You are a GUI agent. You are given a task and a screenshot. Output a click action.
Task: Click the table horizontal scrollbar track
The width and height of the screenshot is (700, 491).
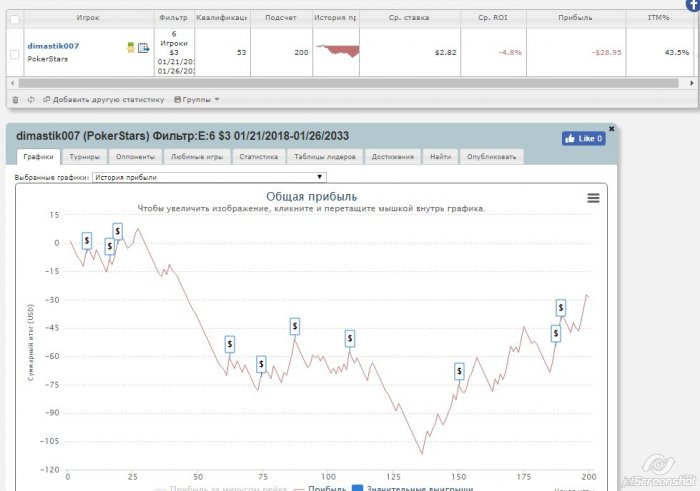click(348, 83)
